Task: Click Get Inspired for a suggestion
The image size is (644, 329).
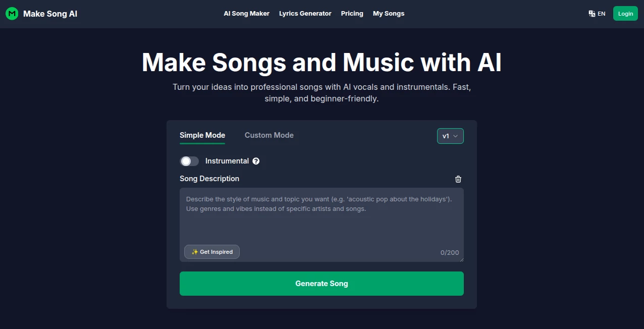Action: (211, 252)
